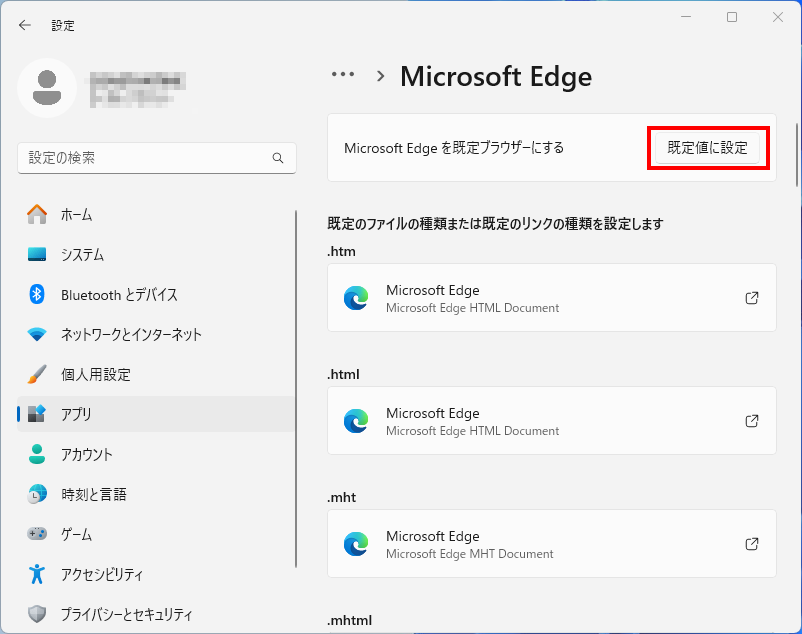The width and height of the screenshot is (802, 634).
Task: Open the .htm Microsoft Edge association card
Action: tap(552, 298)
